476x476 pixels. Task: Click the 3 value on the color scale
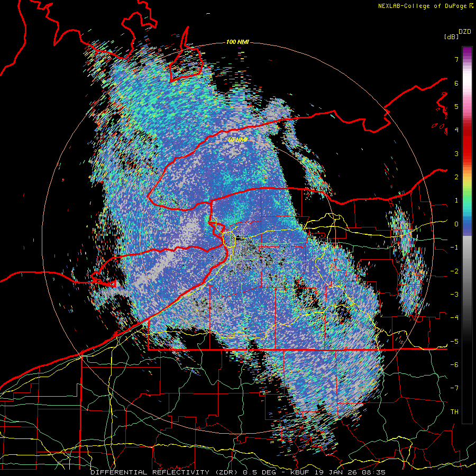(x=456, y=153)
